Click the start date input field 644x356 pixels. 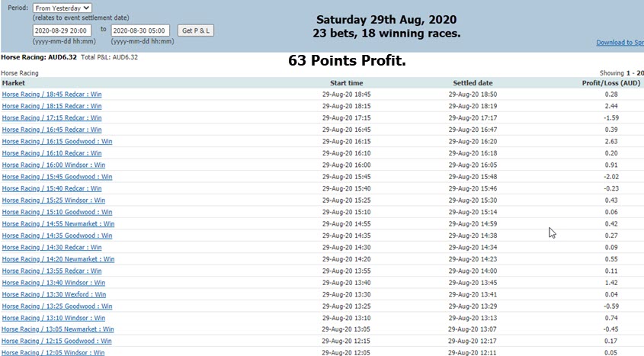[62, 30]
